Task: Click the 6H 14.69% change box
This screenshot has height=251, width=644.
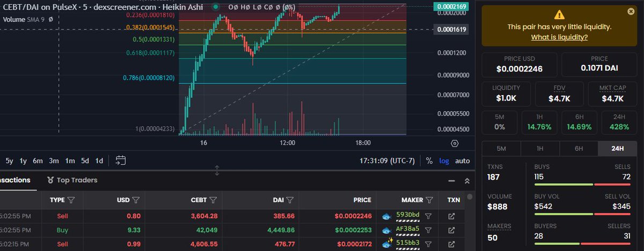Action: click(579, 123)
